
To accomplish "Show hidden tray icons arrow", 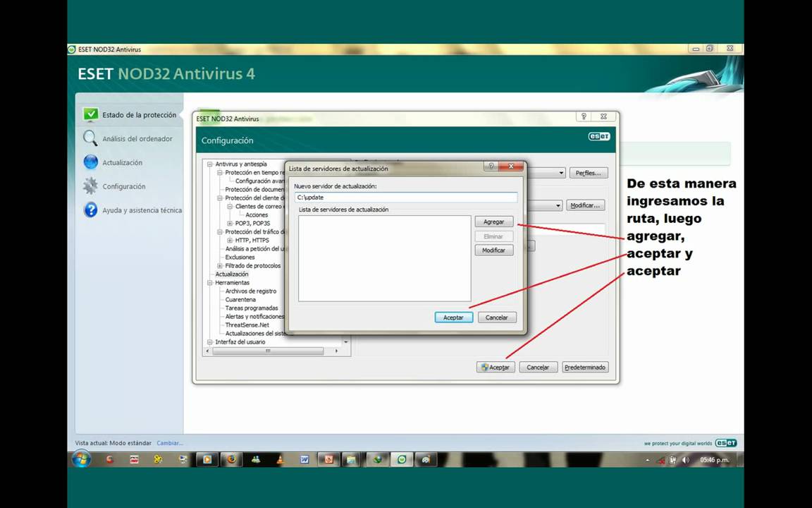I will 647,460.
